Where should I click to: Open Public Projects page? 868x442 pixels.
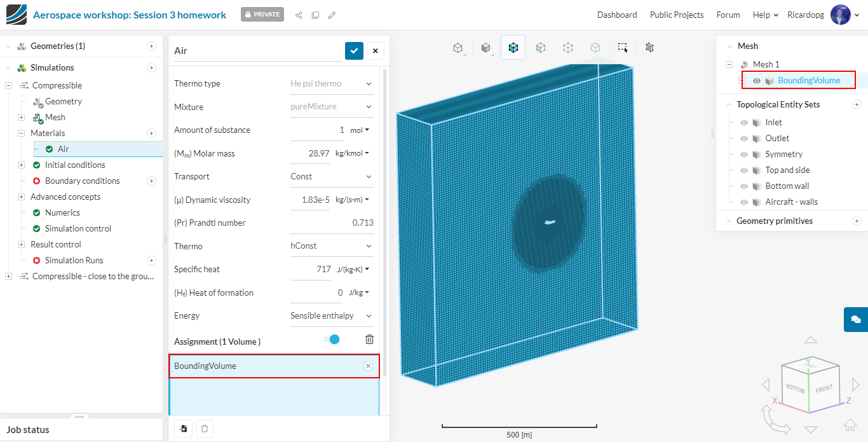click(x=677, y=15)
